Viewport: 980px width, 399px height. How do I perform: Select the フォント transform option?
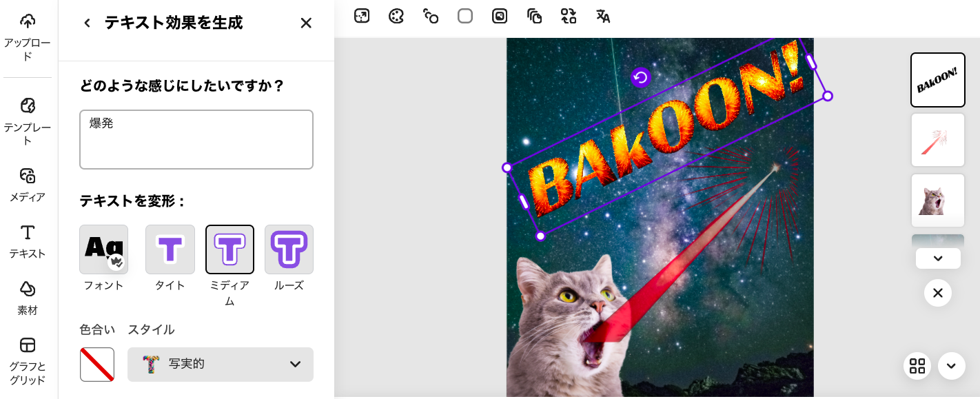(x=103, y=249)
